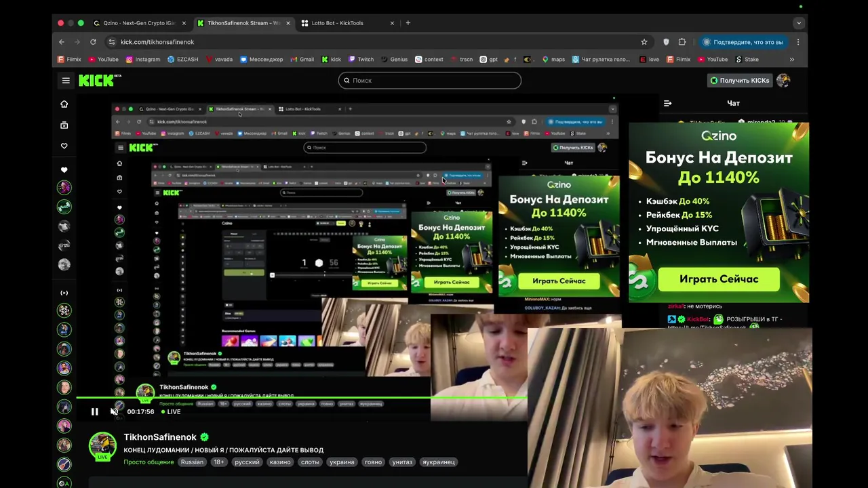This screenshot has height=488, width=868.
Task: Open a new browser tab
Action: (408, 23)
